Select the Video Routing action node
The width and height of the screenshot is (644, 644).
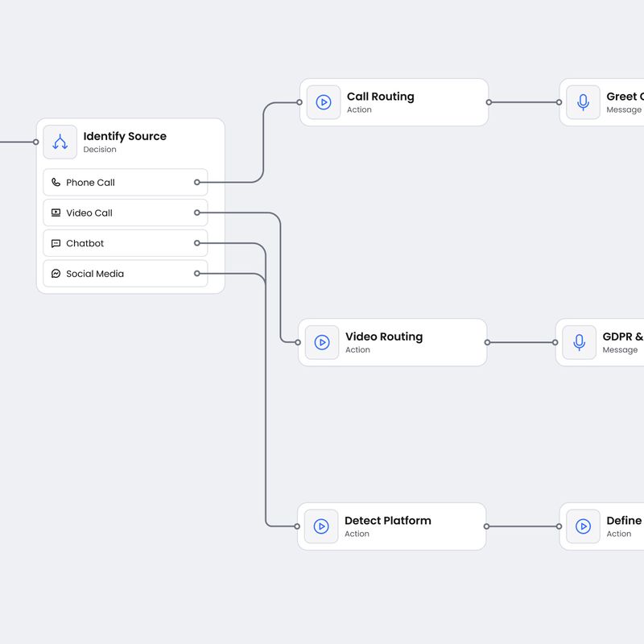(393, 342)
